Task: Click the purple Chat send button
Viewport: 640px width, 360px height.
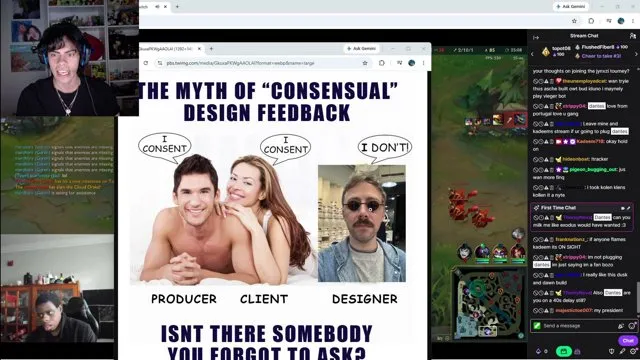Action: (x=627, y=340)
